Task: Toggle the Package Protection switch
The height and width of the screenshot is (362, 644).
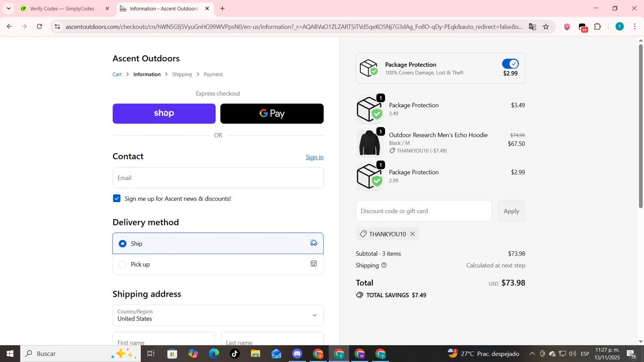Action: [x=510, y=64]
